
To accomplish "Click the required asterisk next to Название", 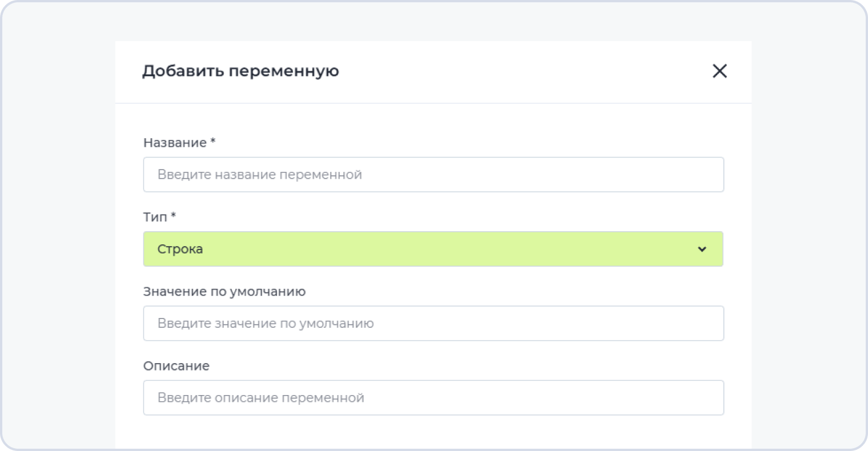I will [213, 142].
